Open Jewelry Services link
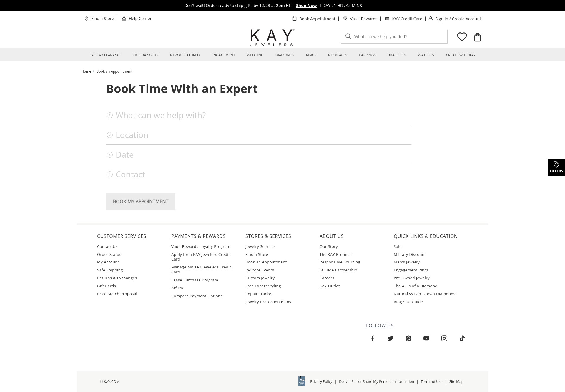 coord(260,246)
